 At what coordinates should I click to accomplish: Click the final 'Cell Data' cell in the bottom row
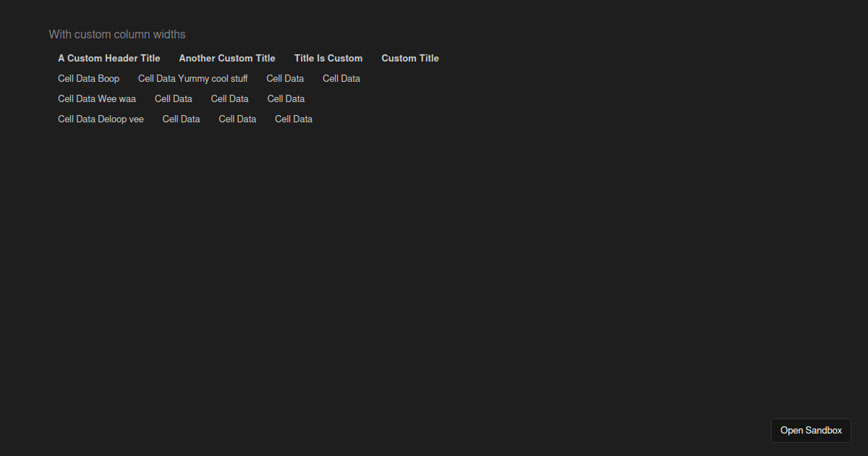tap(293, 119)
